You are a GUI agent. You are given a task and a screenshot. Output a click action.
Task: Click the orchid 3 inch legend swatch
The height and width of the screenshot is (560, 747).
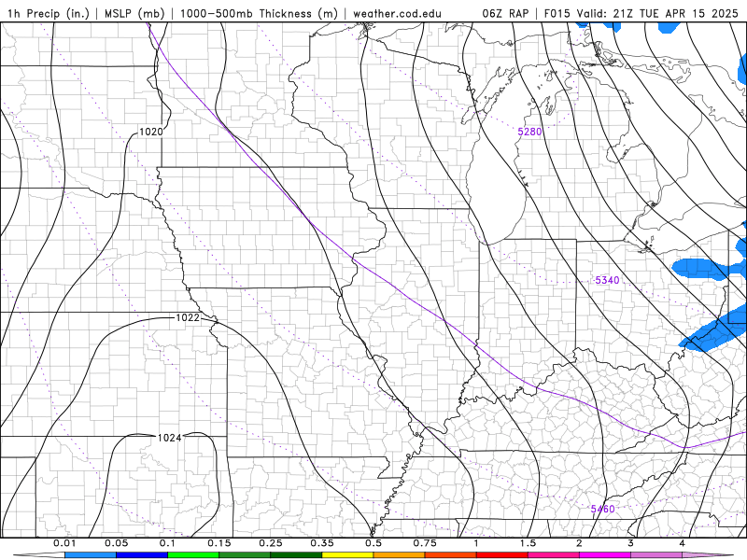point(656,555)
